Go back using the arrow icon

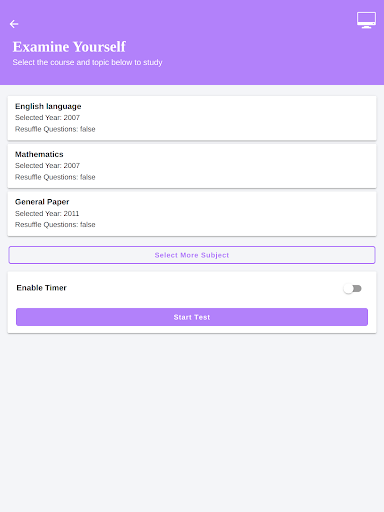click(14, 24)
